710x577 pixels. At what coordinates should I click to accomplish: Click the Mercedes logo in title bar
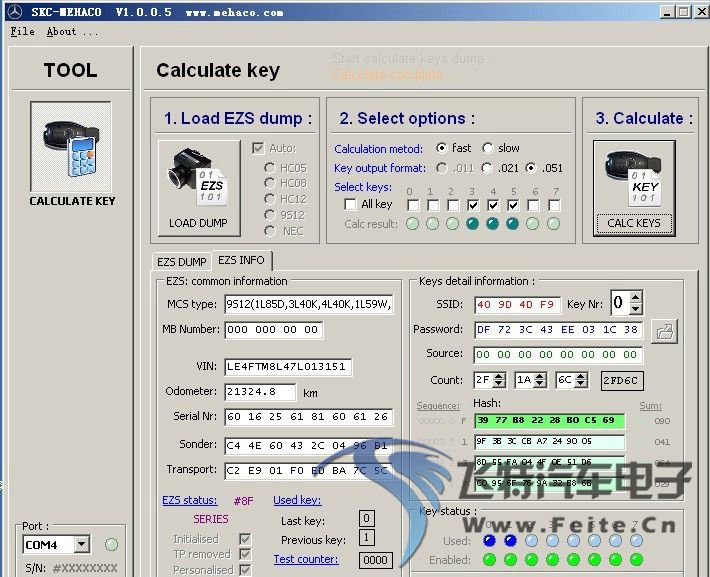14,12
